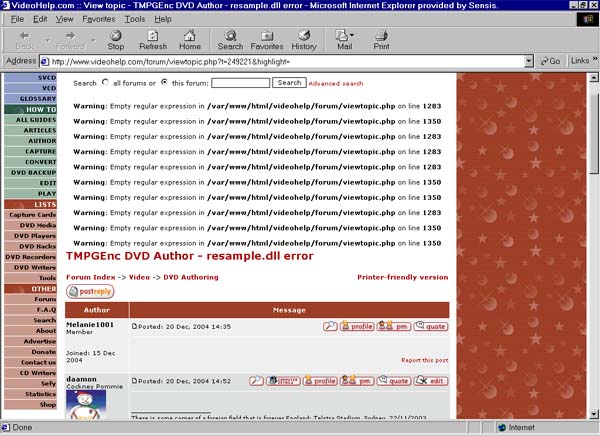Open the Edit menu
This screenshot has width=600, height=436.
40,19
